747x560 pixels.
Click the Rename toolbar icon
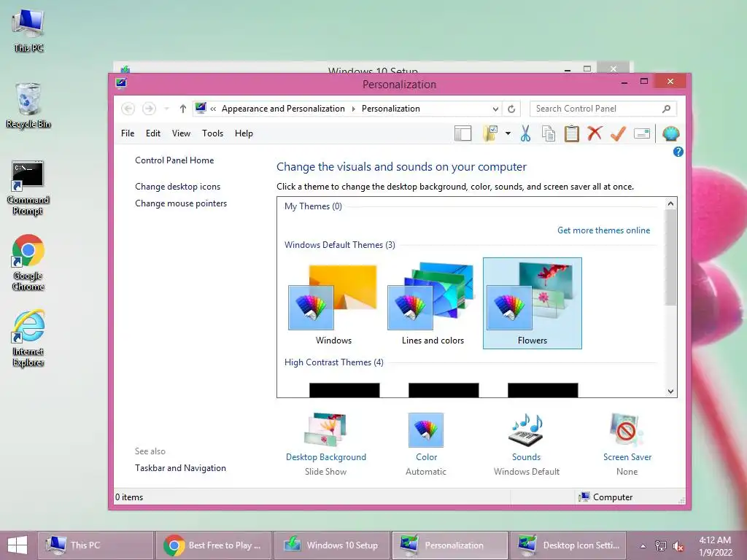(x=642, y=134)
